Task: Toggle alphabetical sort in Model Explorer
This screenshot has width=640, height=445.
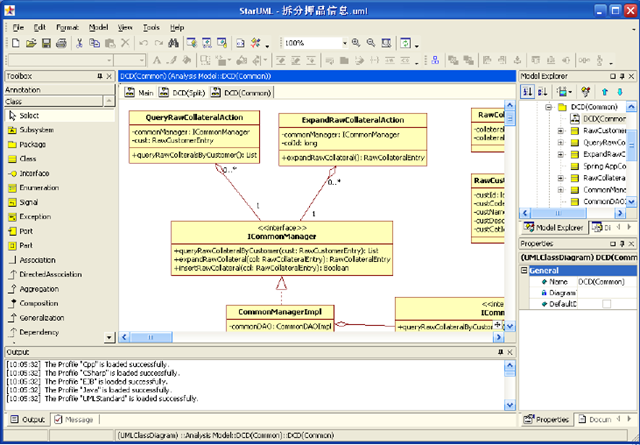Action: click(542, 92)
